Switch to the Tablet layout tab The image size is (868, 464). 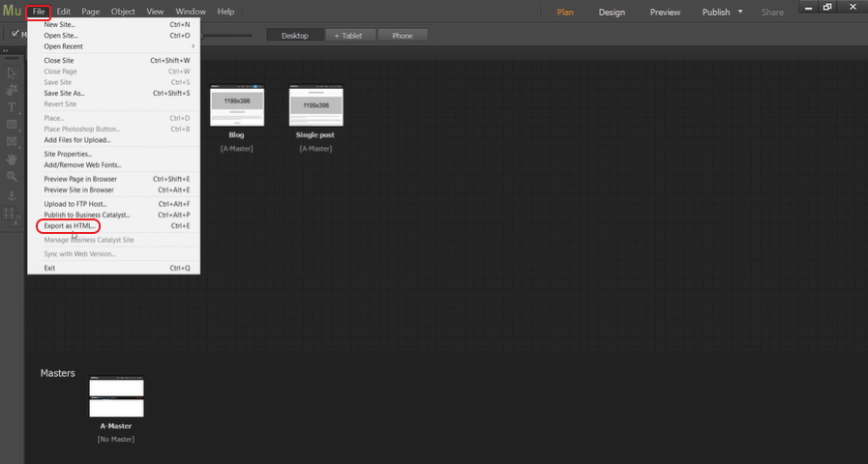[x=348, y=36]
